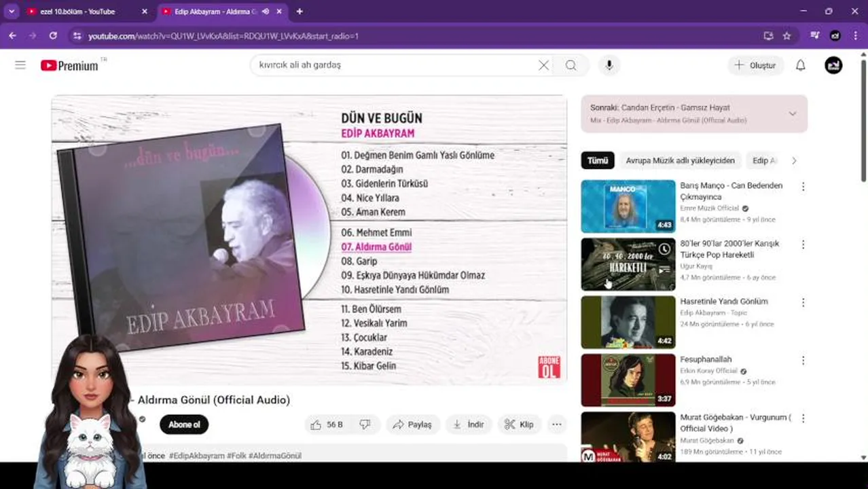Open tab search dropdown arrow

coord(12,12)
